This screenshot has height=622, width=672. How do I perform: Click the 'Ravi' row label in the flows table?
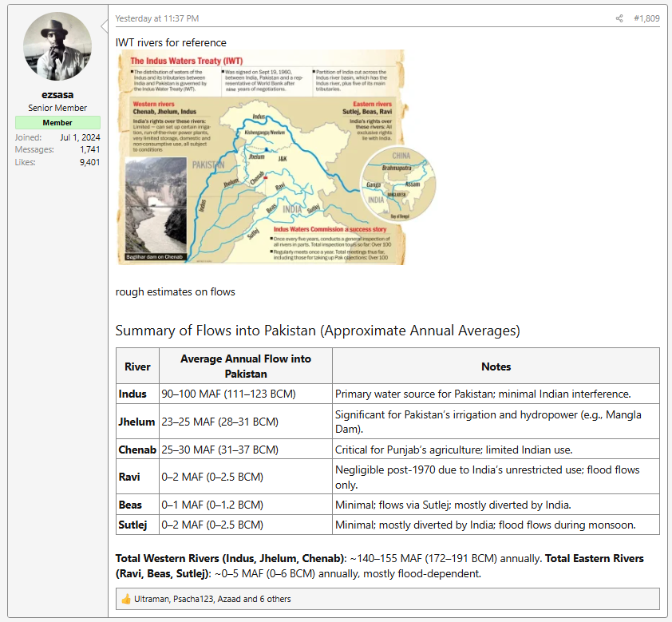129,477
